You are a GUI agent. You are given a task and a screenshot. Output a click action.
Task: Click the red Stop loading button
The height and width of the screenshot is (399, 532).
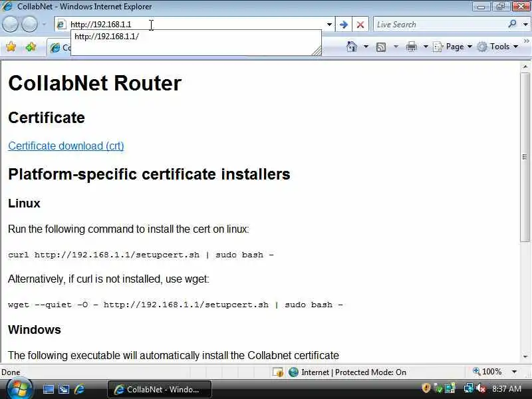(360, 25)
